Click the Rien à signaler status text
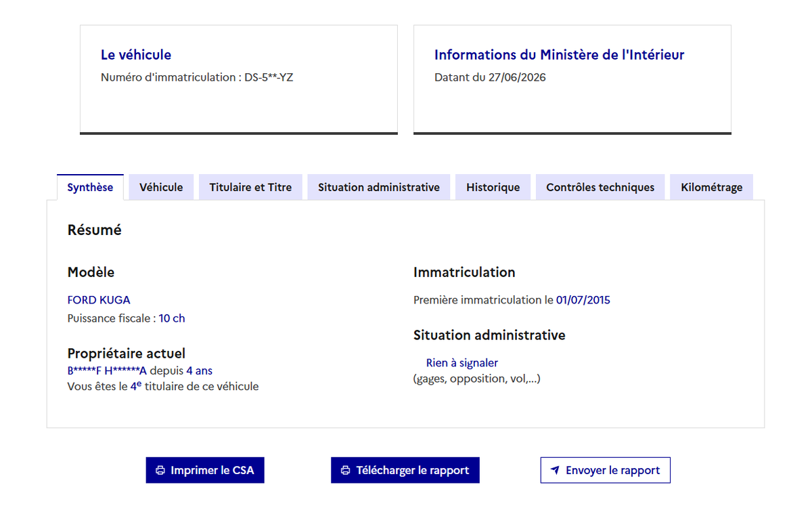Image resolution: width=812 pixels, height=508 pixels. click(462, 363)
